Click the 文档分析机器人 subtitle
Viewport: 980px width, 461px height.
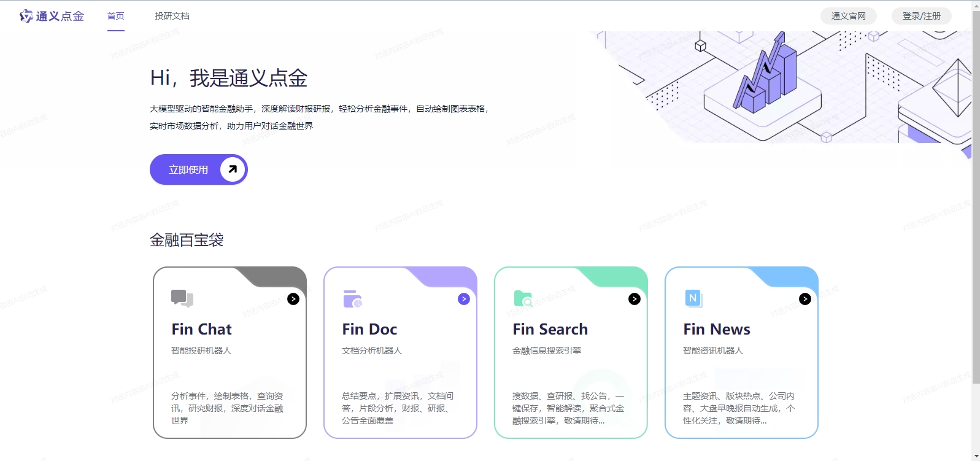click(372, 351)
